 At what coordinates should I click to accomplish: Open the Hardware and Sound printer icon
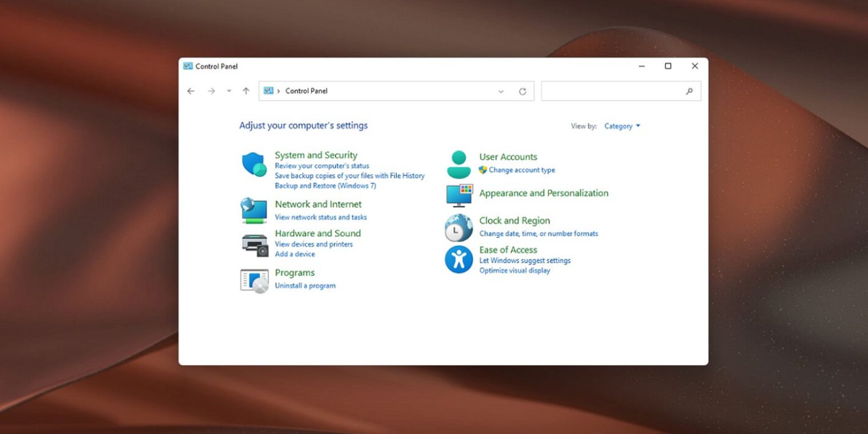click(255, 246)
